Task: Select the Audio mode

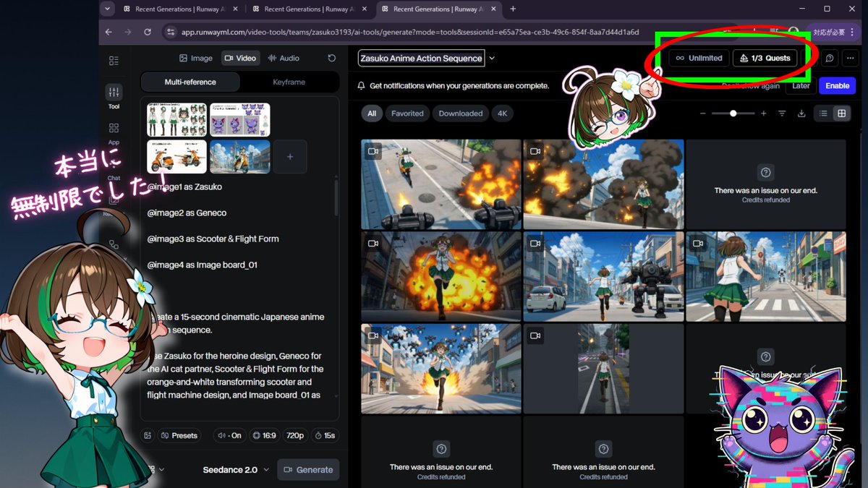Action: click(x=284, y=58)
